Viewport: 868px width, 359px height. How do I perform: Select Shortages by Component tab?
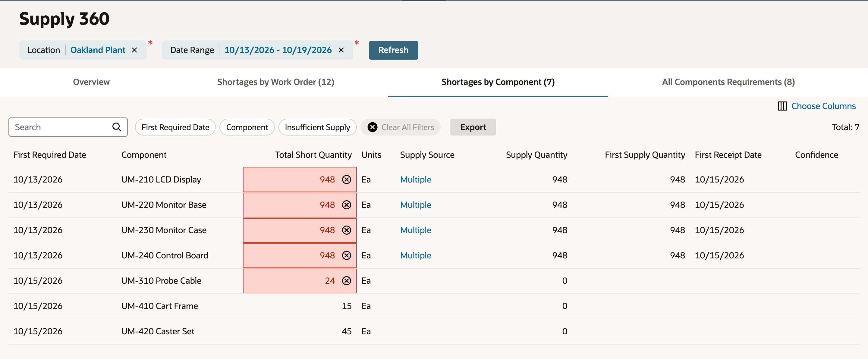[498, 82]
